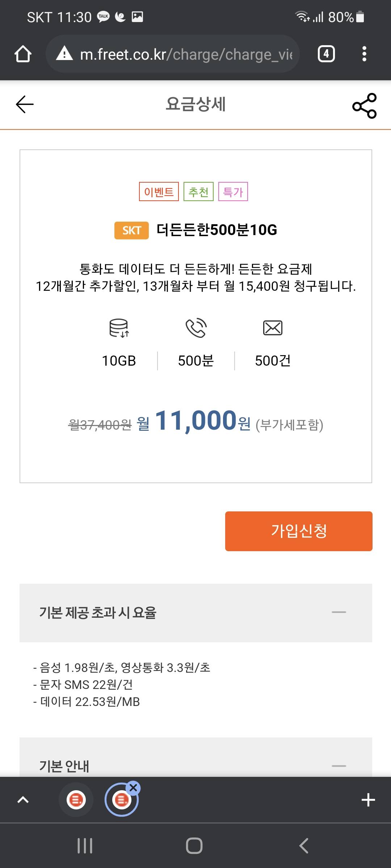Select the first tab thumbnail in the bottom bar
This screenshot has height=868, width=391.
click(x=76, y=800)
